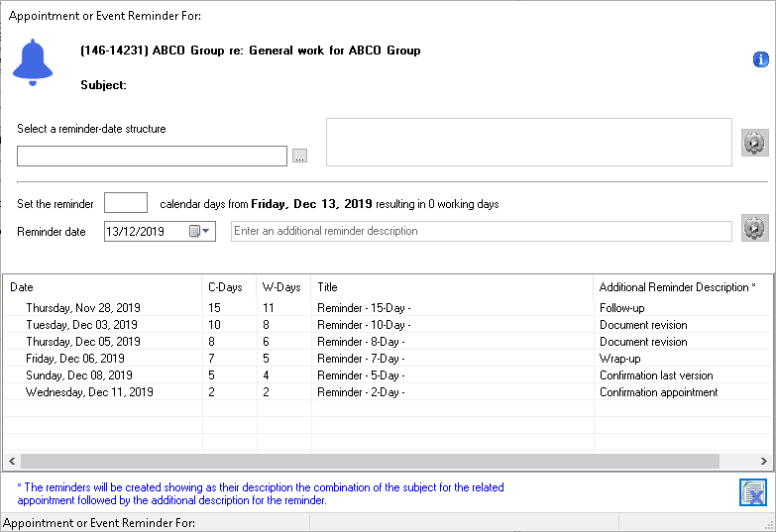Click status bar 'Appointment or Event Reminder For:'

(99, 523)
